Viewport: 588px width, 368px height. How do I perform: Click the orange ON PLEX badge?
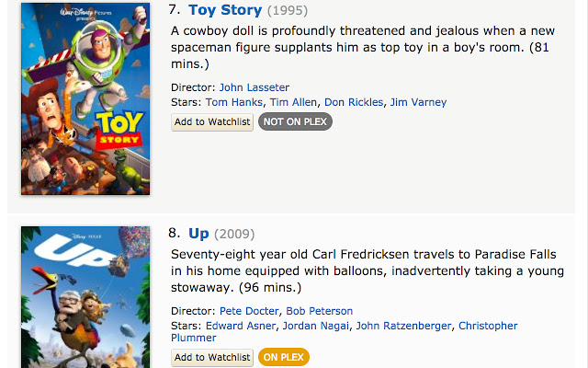(x=284, y=357)
